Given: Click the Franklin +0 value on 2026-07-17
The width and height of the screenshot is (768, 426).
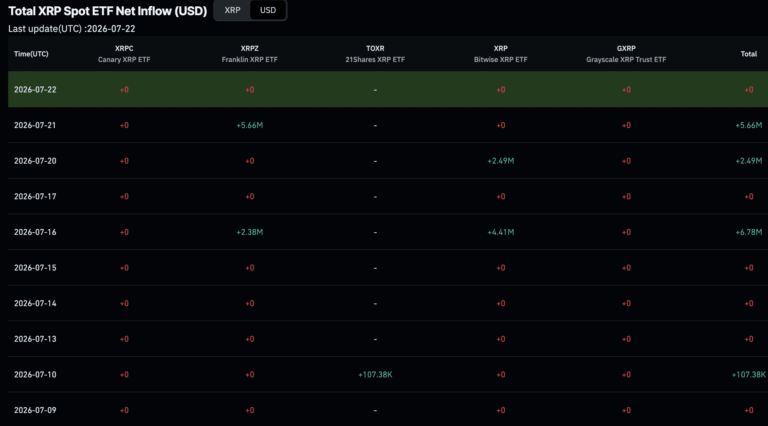Looking at the screenshot, I should point(250,197).
